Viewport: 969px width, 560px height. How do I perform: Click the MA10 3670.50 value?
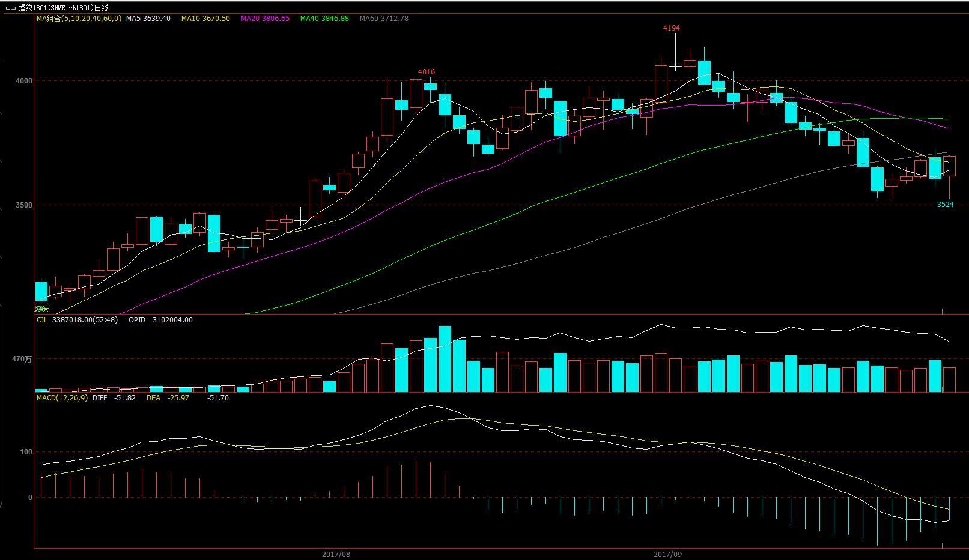point(205,19)
